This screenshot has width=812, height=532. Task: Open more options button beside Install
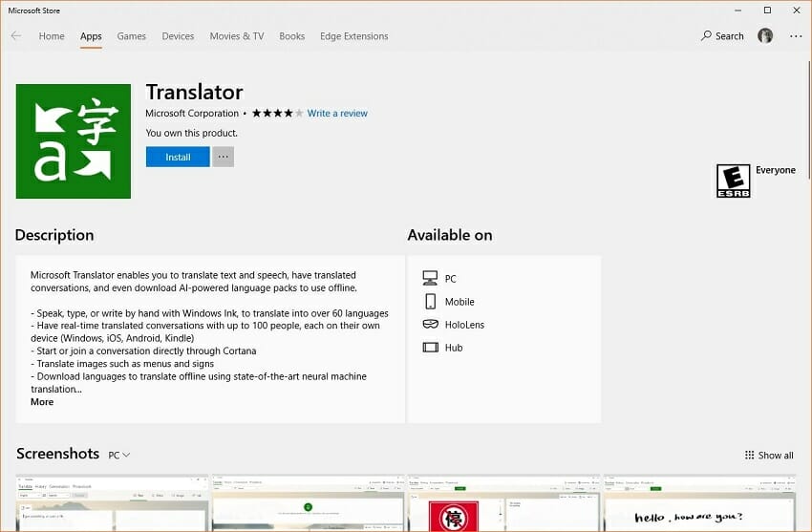click(223, 157)
